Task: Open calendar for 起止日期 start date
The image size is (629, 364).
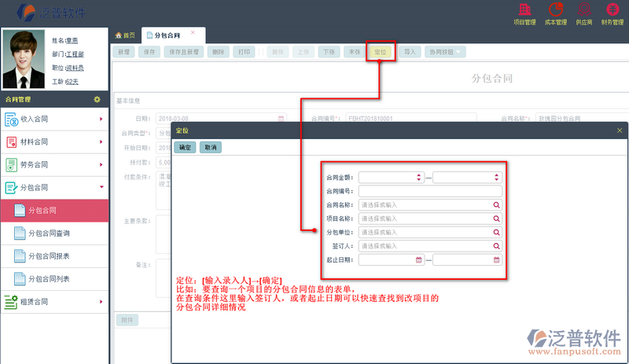Action: [418, 260]
